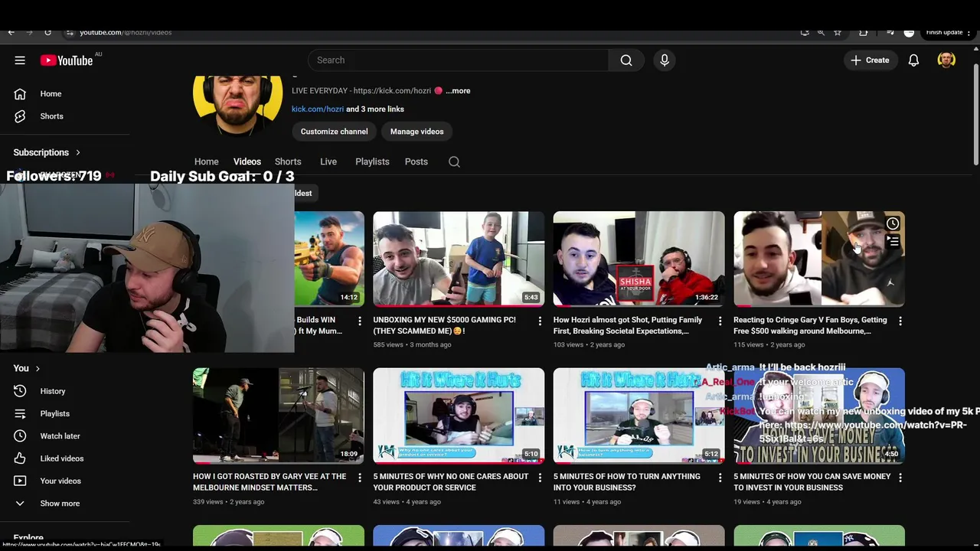Image resolution: width=980 pixels, height=551 pixels.
Task: Open options for the Builds WIN video
Action: (x=360, y=321)
